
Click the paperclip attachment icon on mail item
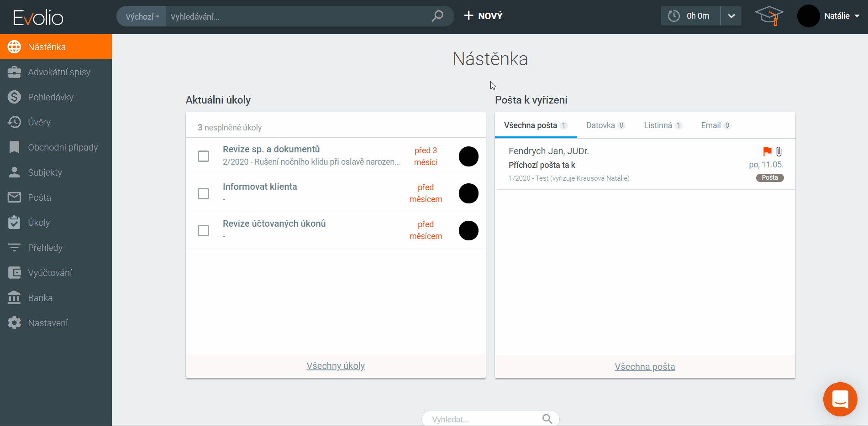coord(779,151)
